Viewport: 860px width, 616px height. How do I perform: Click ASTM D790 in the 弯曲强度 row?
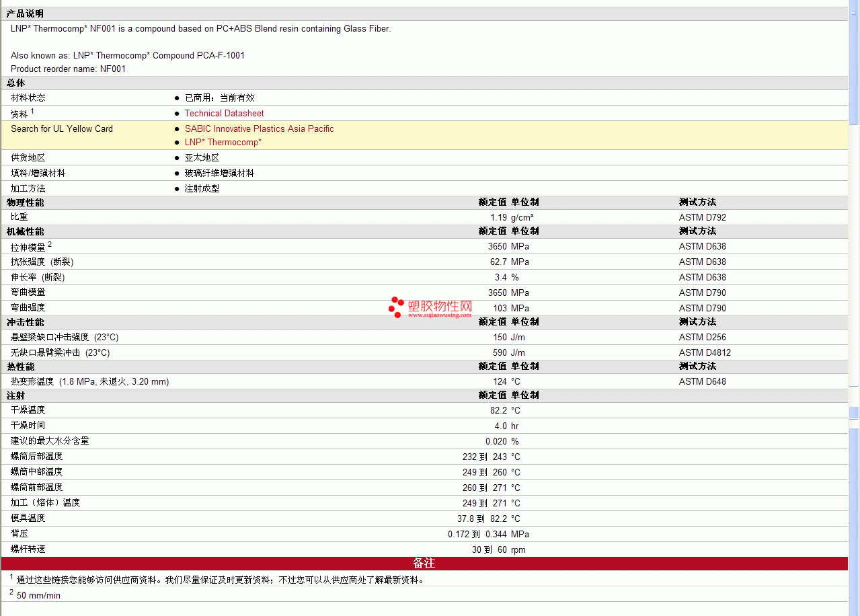point(703,308)
